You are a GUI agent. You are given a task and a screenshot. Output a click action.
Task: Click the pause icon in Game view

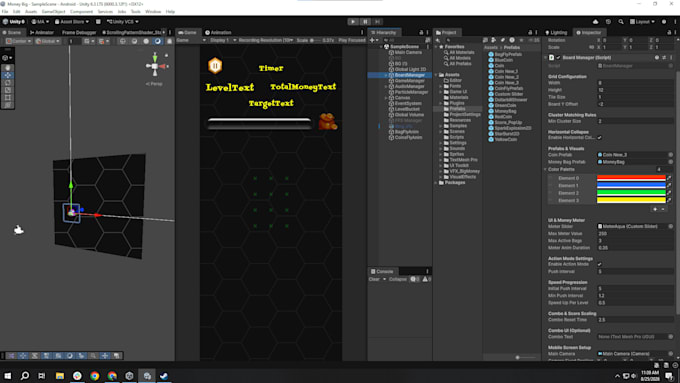point(215,65)
